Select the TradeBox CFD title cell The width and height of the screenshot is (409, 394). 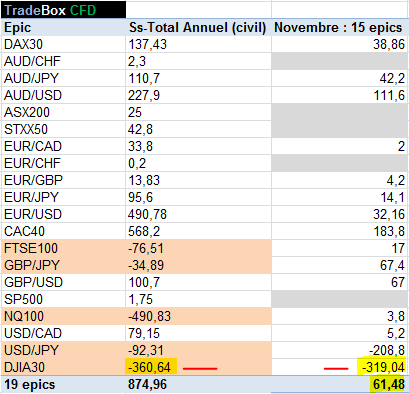tap(63, 10)
